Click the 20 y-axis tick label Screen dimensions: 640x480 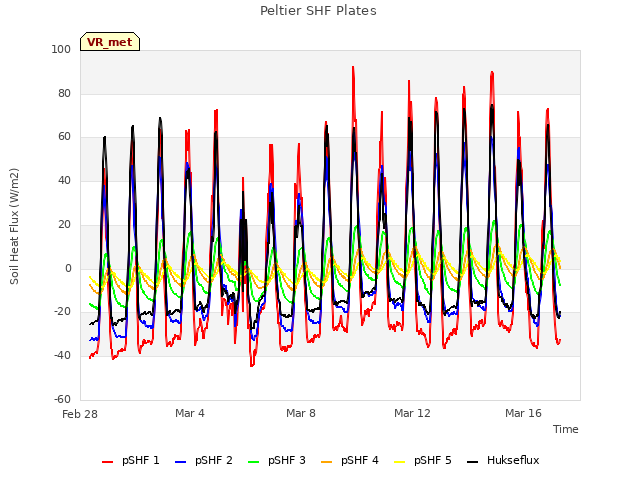[64, 224]
